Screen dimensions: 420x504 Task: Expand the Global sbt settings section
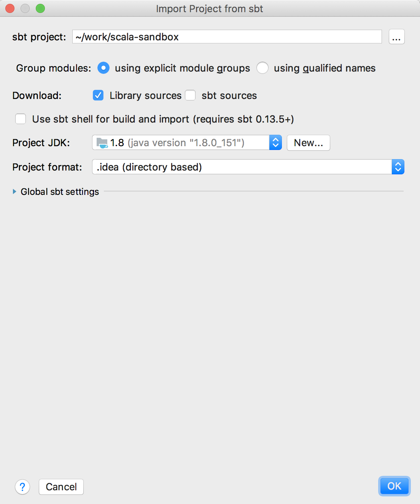[x=59, y=191]
